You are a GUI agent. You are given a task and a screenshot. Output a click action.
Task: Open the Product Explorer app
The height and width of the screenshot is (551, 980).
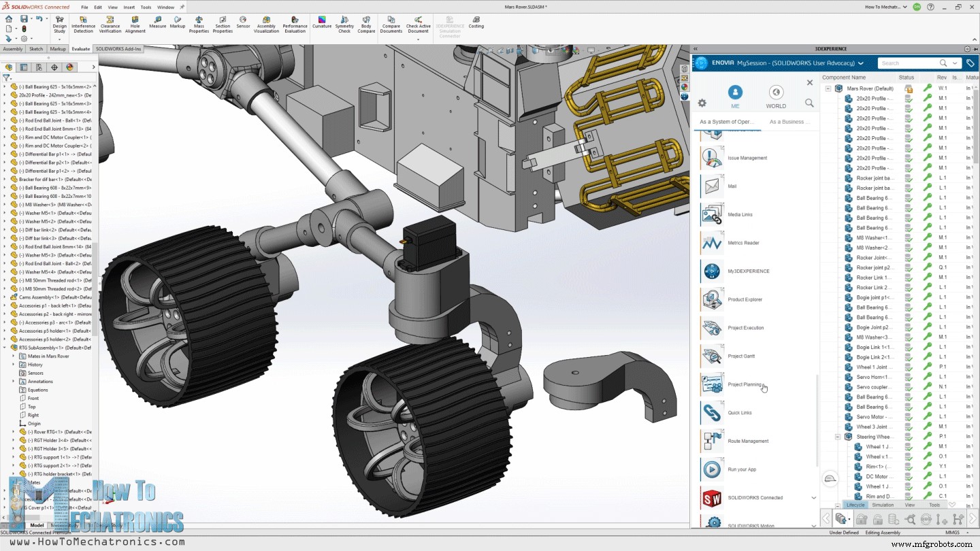744,299
